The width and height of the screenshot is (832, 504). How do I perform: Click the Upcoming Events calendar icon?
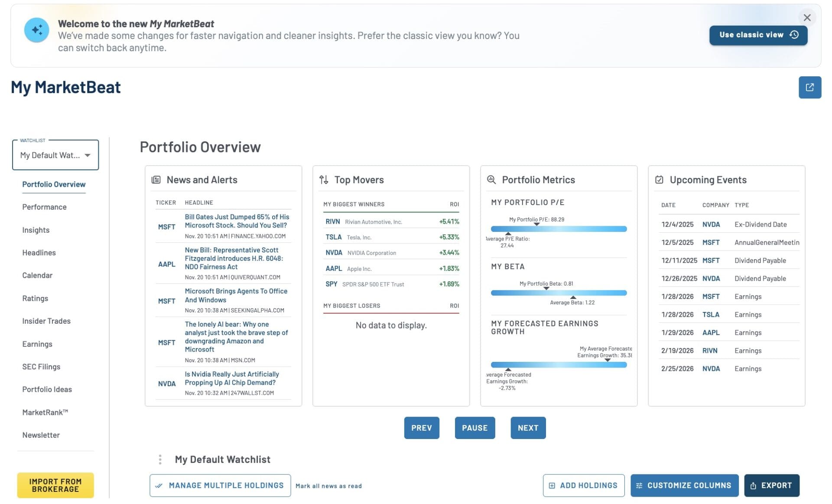[x=659, y=180]
